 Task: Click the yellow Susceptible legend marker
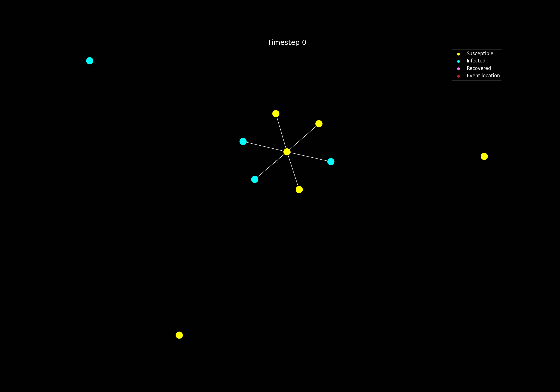pos(458,54)
